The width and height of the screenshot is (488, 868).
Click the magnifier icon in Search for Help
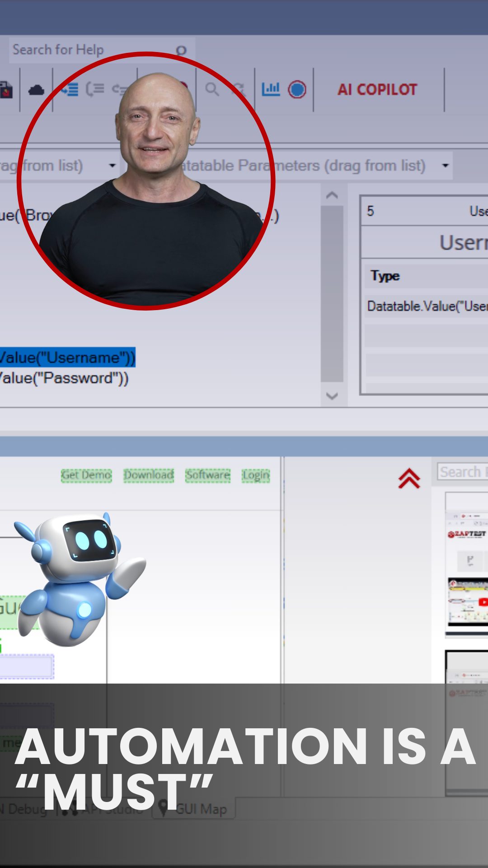(x=181, y=50)
